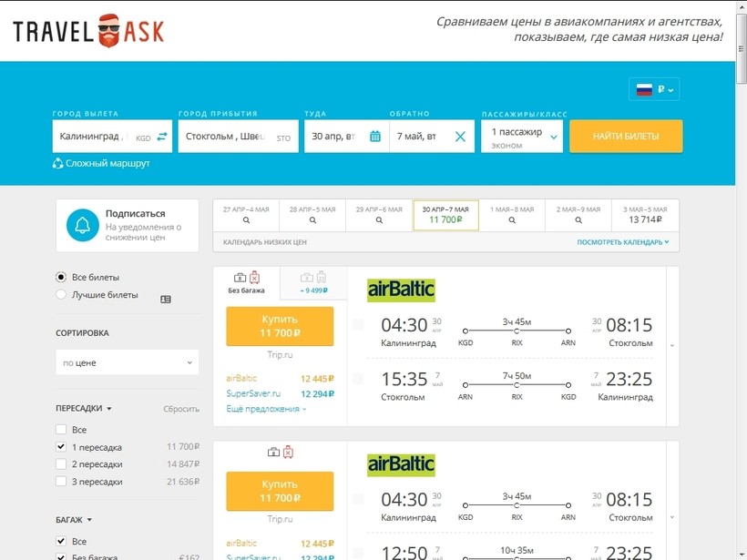Open the currency selector dropdown
747x560 pixels.
click(x=654, y=89)
